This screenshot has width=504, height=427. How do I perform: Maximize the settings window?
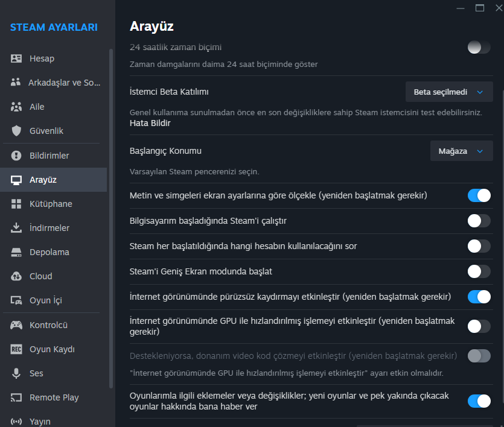tap(480, 8)
